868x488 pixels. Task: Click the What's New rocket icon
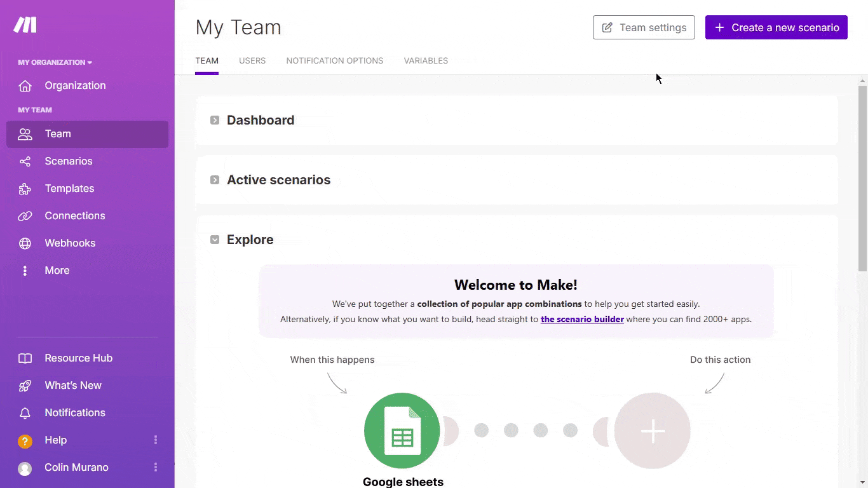tap(25, 386)
